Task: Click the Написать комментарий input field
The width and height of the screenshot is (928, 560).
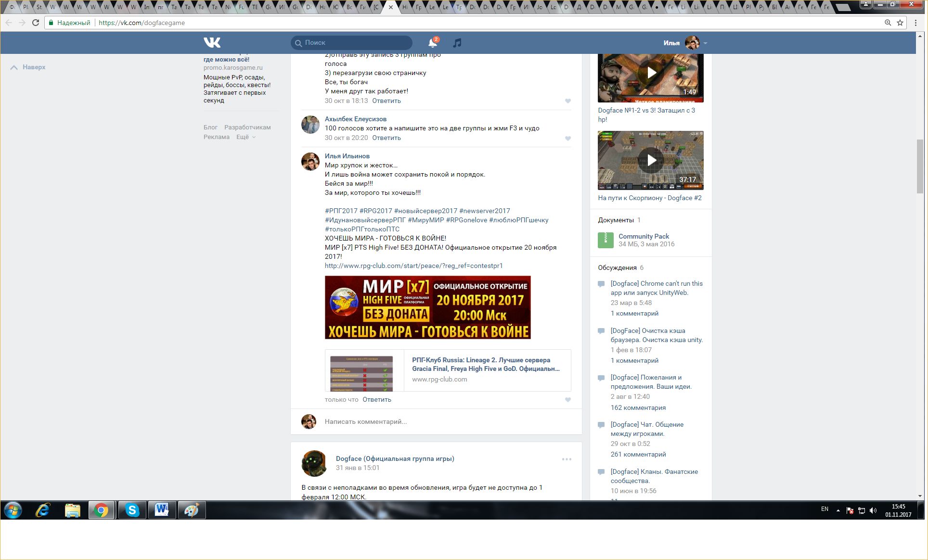Action: pyautogui.click(x=366, y=421)
